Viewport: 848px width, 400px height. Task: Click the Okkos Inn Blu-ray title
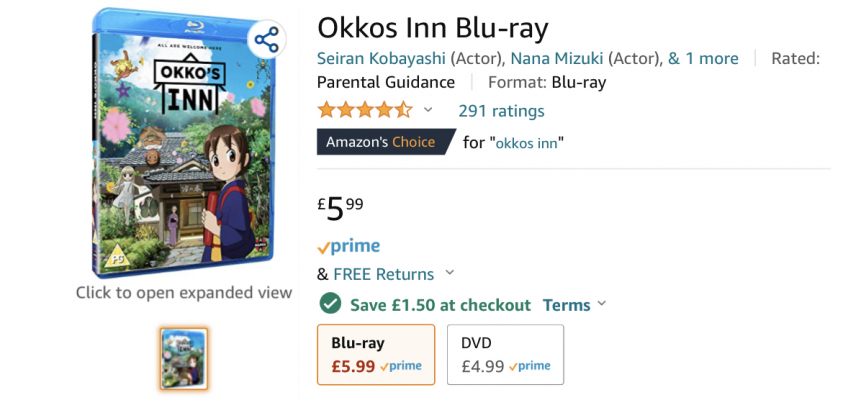[433, 26]
